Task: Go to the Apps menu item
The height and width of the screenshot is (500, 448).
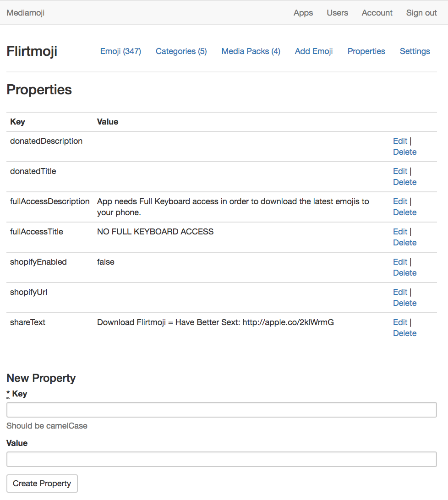Action: coord(303,13)
